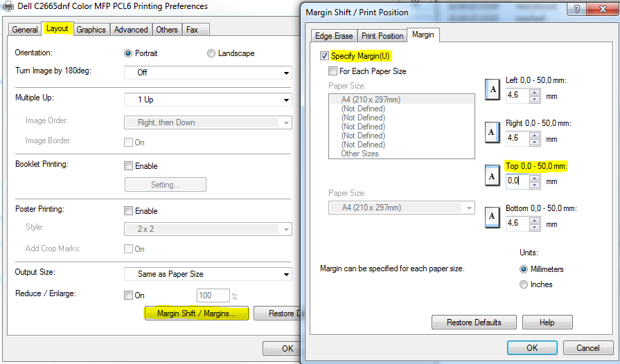Cancel the Margin dialog
This screenshot has height=364, width=620.
tap(588, 348)
